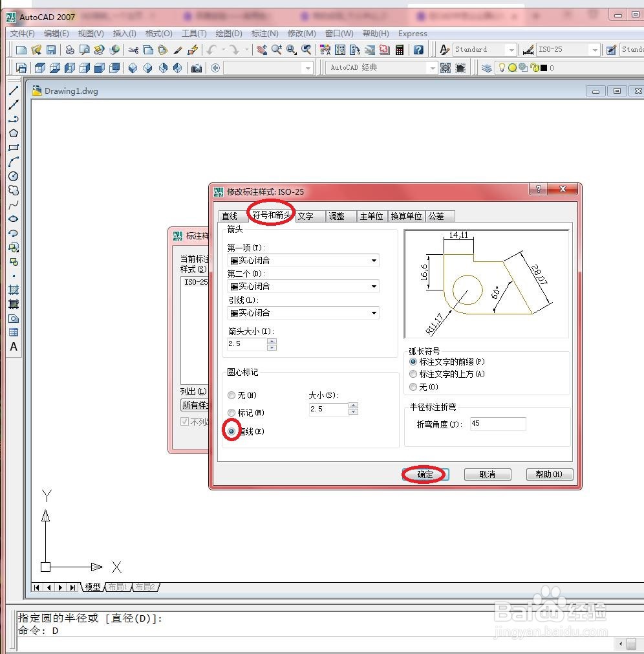Switch to the 调整 tab

click(x=336, y=216)
